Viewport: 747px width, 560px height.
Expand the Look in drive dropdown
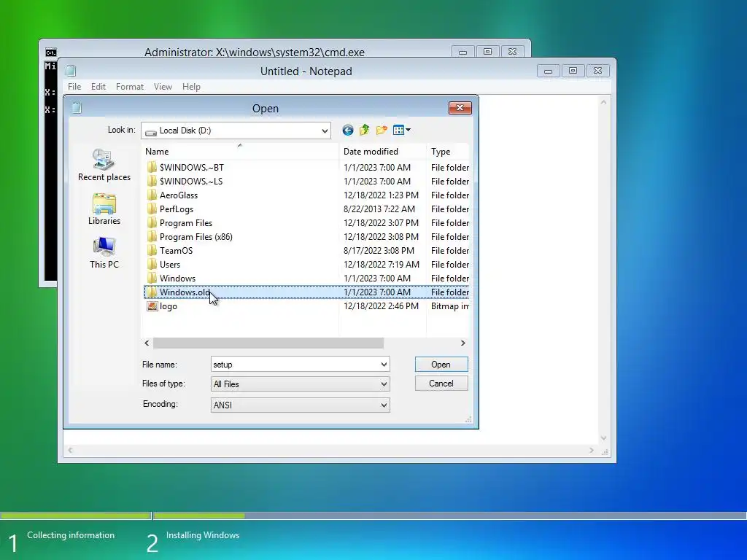pos(325,131)
